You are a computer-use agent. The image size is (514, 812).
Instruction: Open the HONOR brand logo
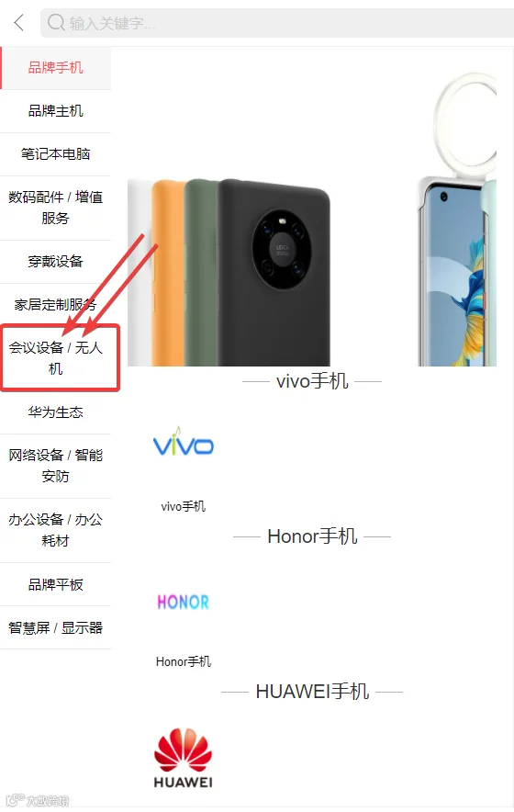[x=184, y=602]
